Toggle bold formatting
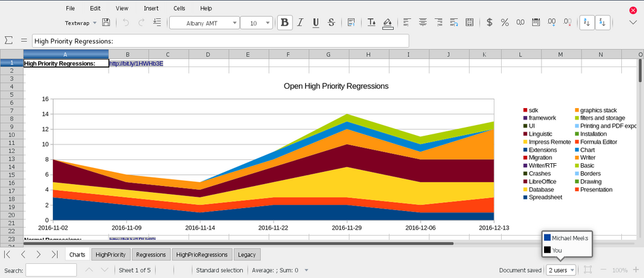 tap(285, 22)
